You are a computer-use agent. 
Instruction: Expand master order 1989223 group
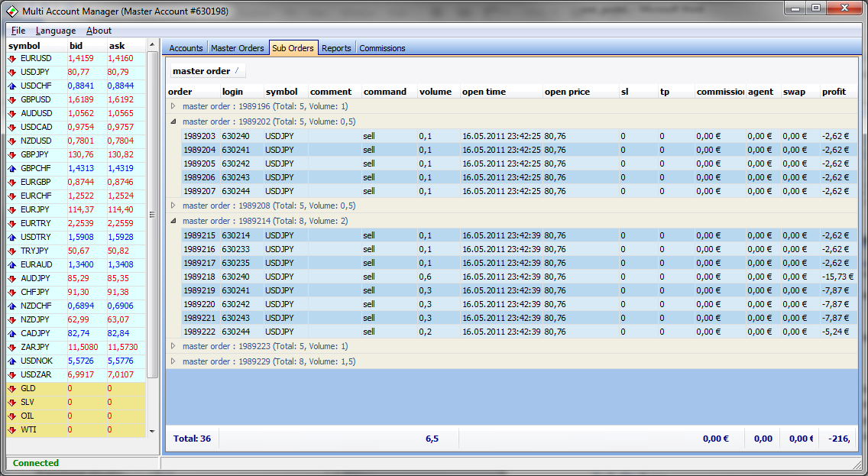173,346
